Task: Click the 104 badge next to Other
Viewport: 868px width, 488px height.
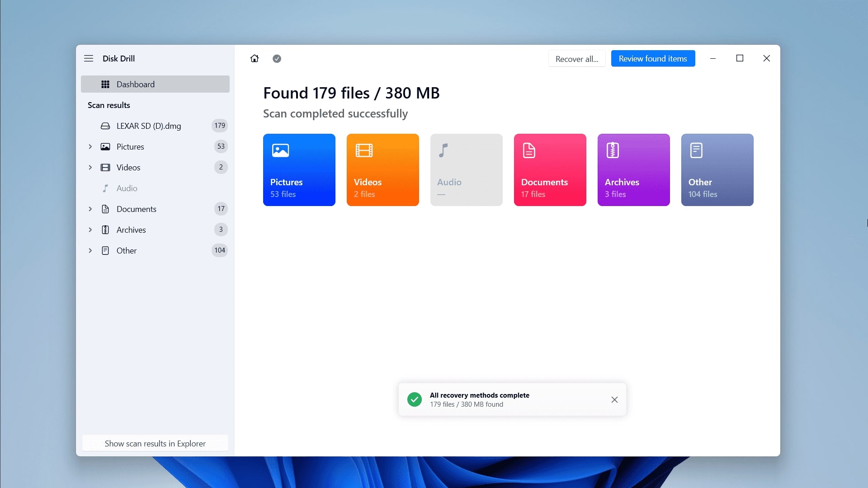Action: coord(220,250)
